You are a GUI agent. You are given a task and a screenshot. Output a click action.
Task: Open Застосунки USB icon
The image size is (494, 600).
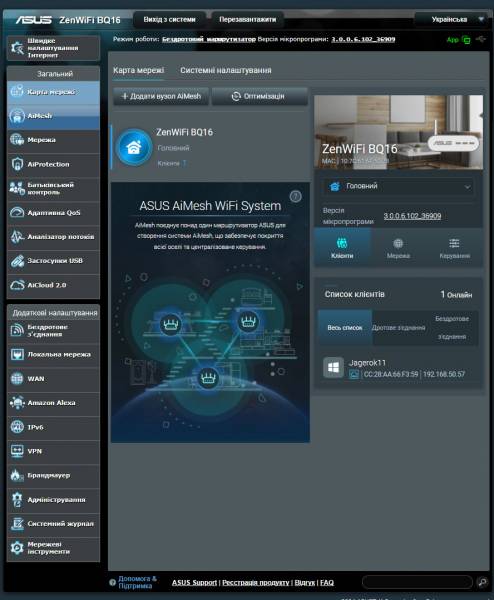pyautogui.click(x=17, y=261)
